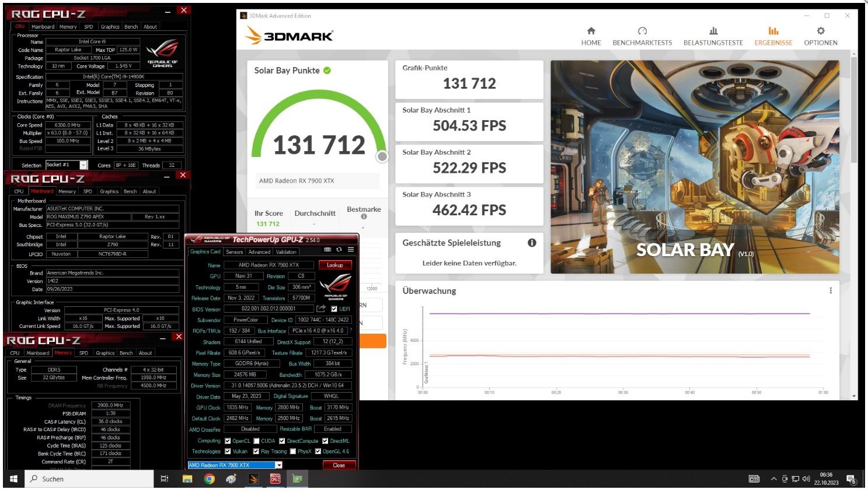Image resolution: width=868 pixels, height=493 pixels.
Task: Open Task View on the taskbar
Action: point(165,479)
